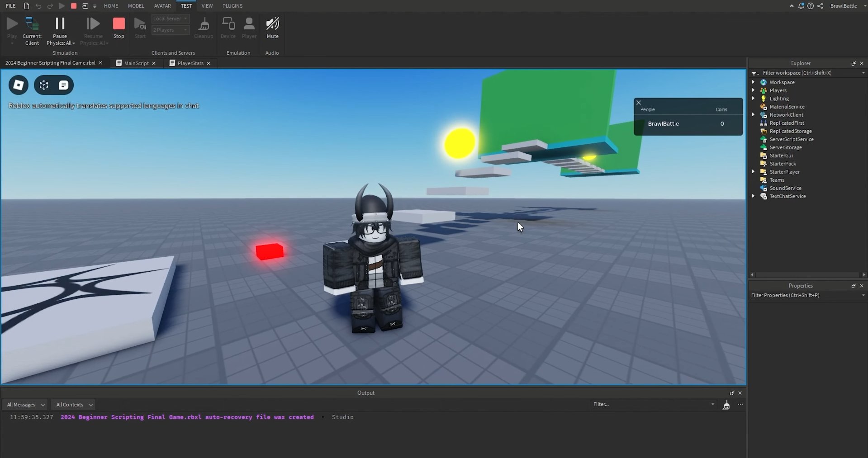868x458 pixels.
Task: Open the All Messages dropdown in Output
Action: [x=26, y=405]
